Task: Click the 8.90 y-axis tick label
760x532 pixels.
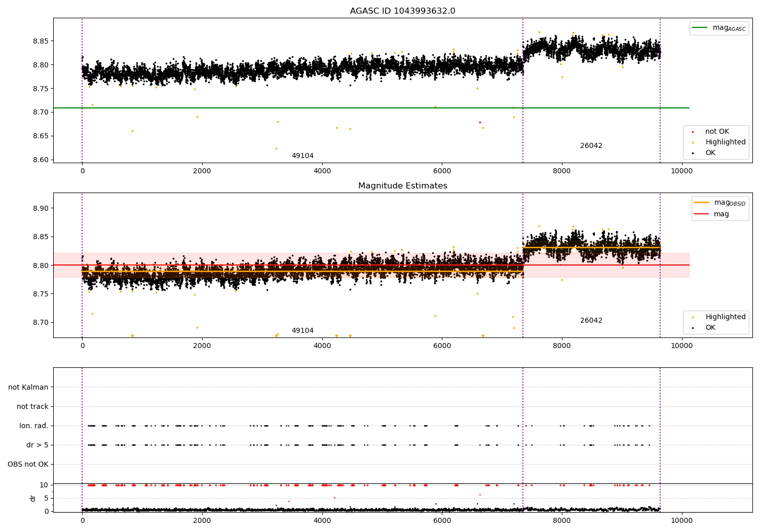Action: tap(40, 208)
